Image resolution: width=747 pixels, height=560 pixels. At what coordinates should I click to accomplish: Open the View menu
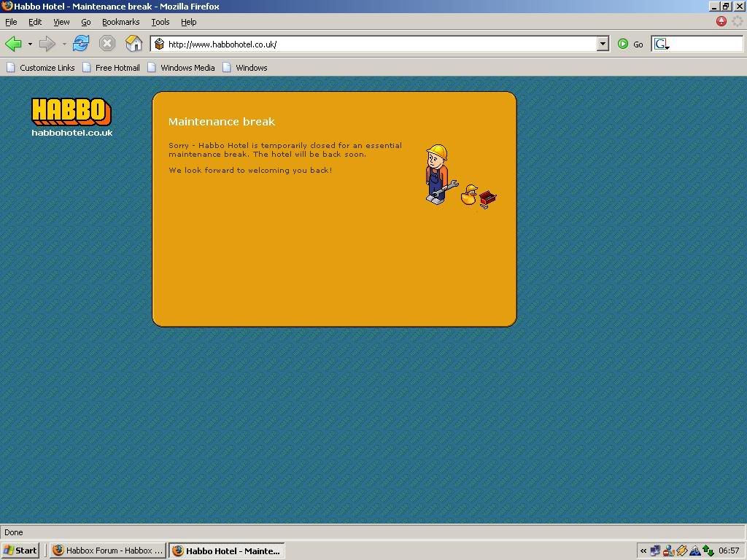coord(61,22)
